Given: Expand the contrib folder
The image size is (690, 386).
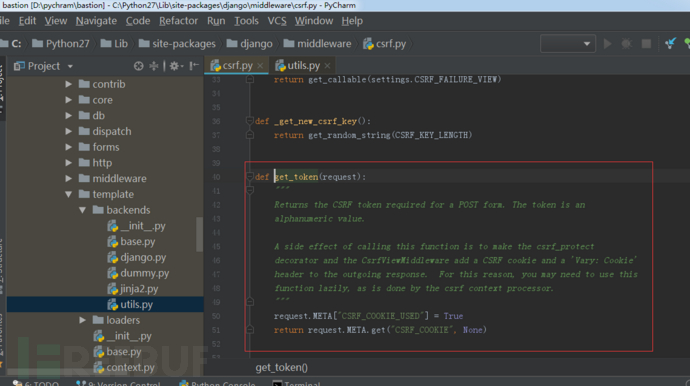Looking at the screenshot, I should coord(69,84).
